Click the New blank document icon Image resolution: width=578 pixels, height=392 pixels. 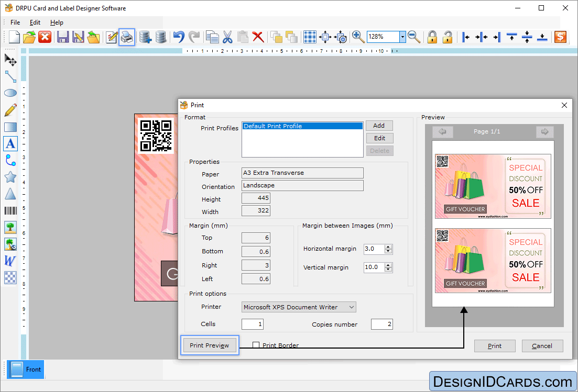point(14,37)
